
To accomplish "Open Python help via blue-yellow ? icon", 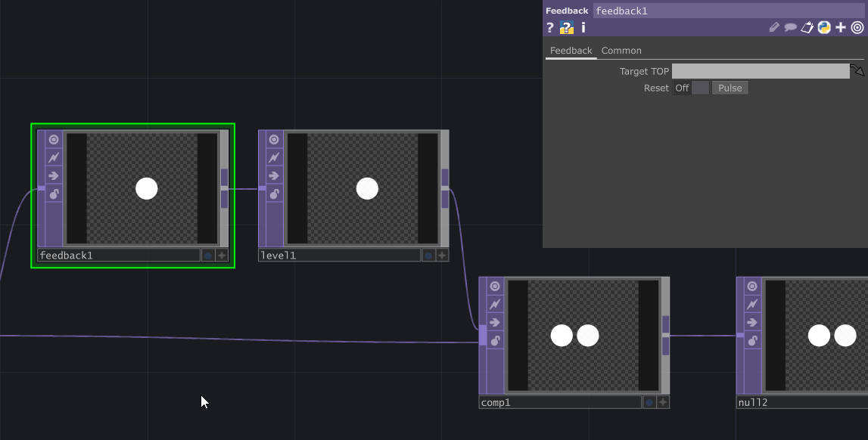I will click(566, 27).
